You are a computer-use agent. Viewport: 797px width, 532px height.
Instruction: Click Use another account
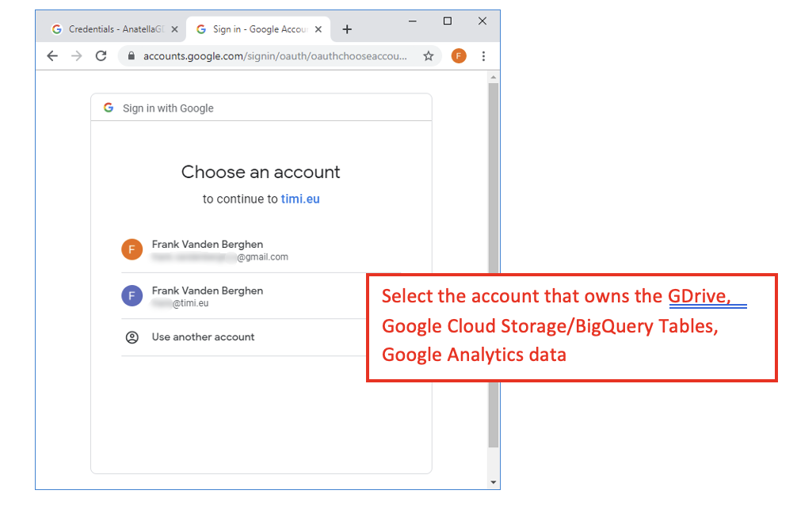[203, 337]
